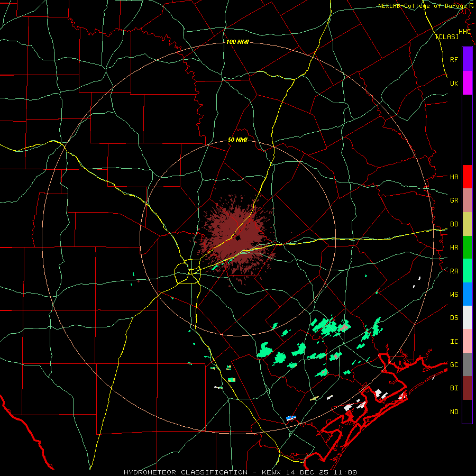Click the WS legend label
This screenshot has width=476, height=476.
(454, 295)
